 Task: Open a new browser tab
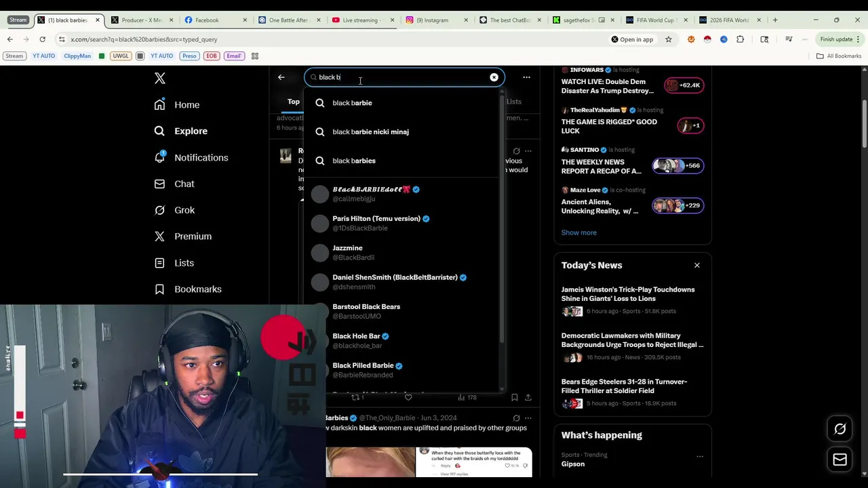[775, 20]
